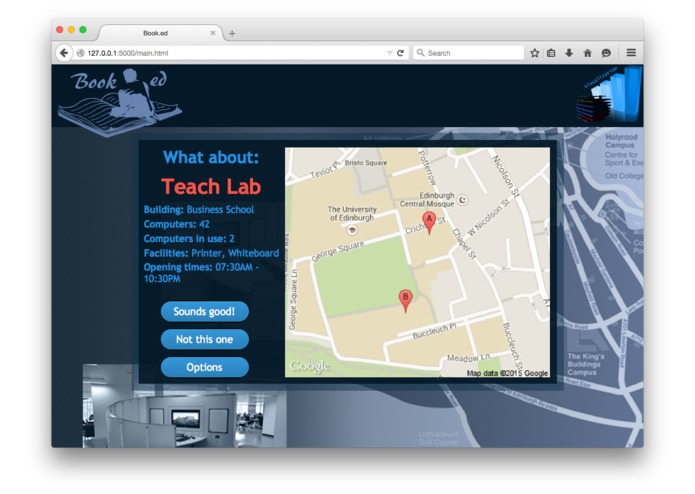Click into the Search field
695x494 pixels.
click(469, 53)
